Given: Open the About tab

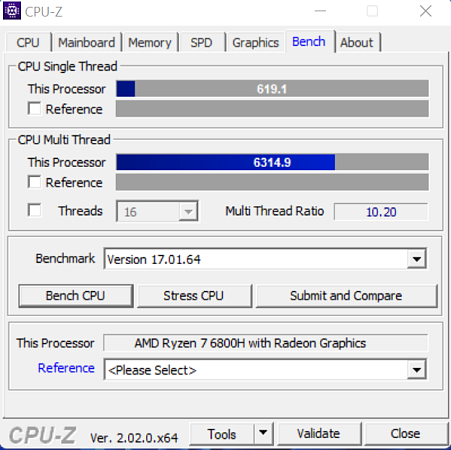Looking at the screenshot, I should [x=357, y=43].
